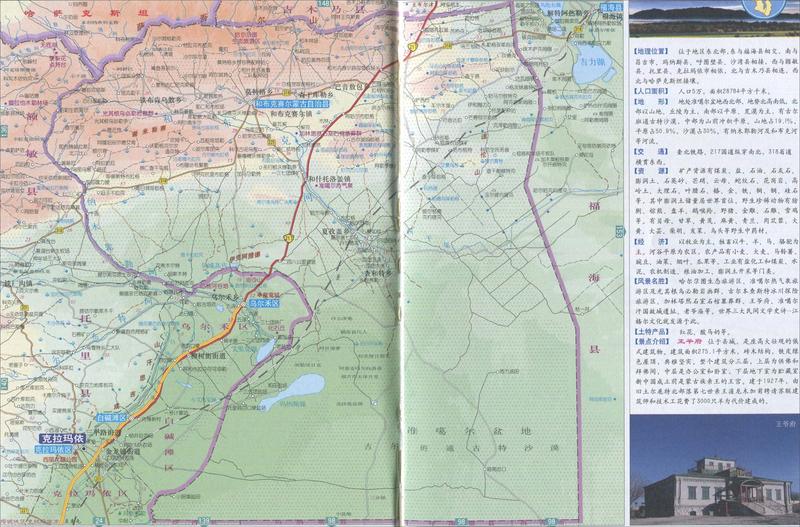Image resolution: width=800 pixels, height=527 pixels.
Task: Select the 交通 section heading
Action: tap(645, 151)
